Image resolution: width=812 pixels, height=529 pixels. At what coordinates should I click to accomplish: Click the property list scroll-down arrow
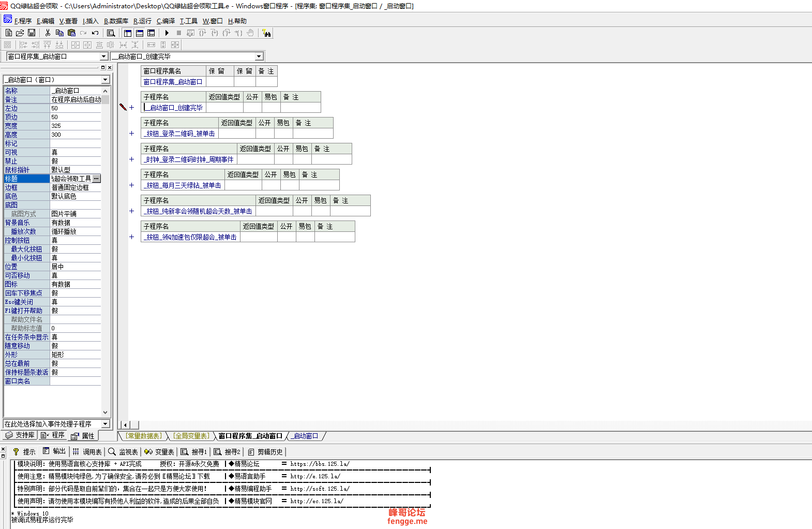click(106, 413)
